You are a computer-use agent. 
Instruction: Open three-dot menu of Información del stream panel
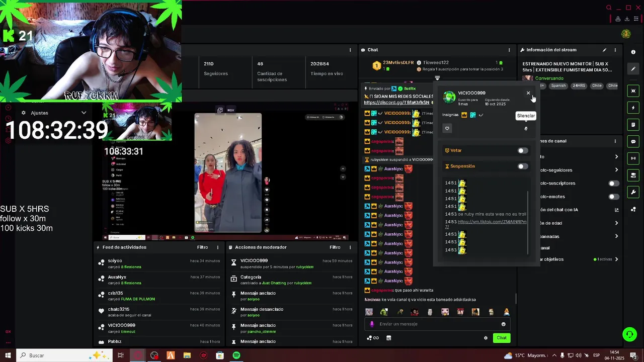click(x=615, y=50)
